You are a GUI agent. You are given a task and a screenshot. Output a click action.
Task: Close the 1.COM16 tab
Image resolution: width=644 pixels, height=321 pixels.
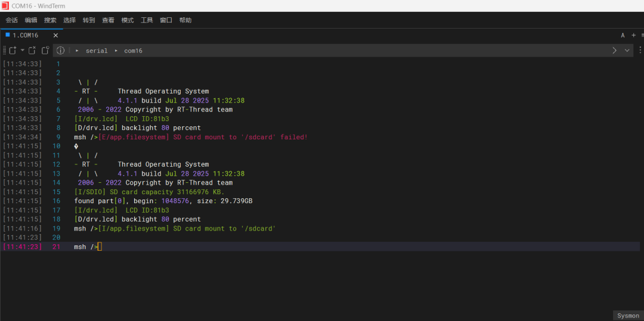[x=55, y=35]
